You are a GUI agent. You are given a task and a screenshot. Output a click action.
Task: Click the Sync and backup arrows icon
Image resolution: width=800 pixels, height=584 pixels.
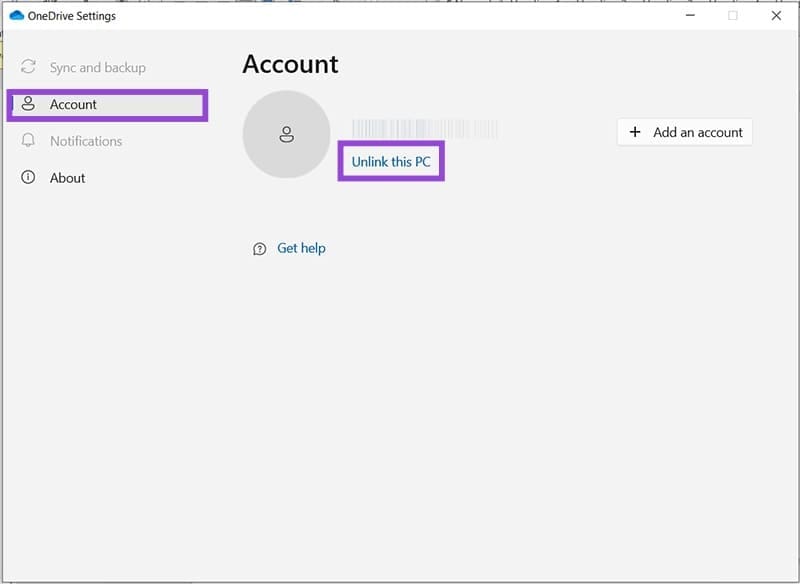28,68
